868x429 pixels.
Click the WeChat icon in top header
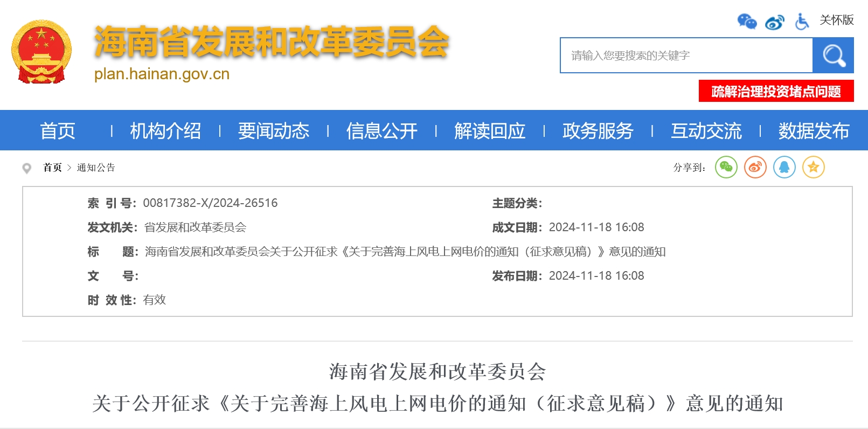pyautogui.click(x=747, y=22)
